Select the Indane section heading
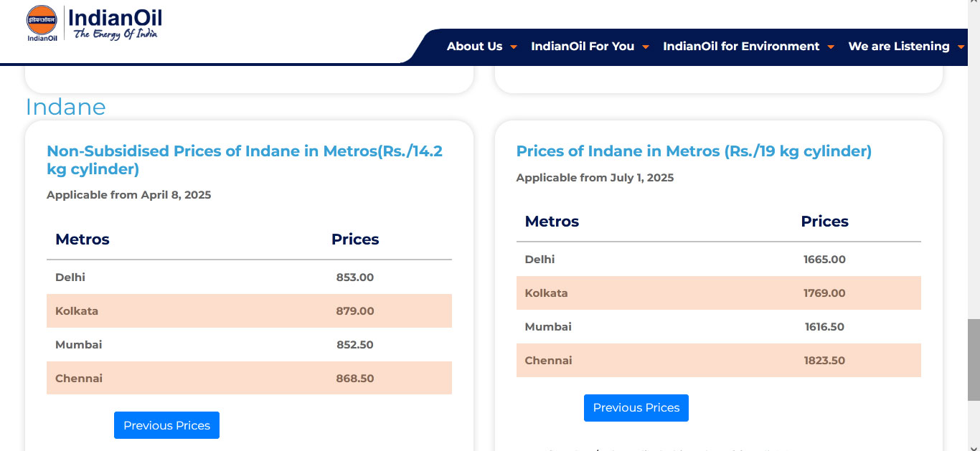Screen dimensions: 980x451 pyautogui.click(x=65, y=107)
